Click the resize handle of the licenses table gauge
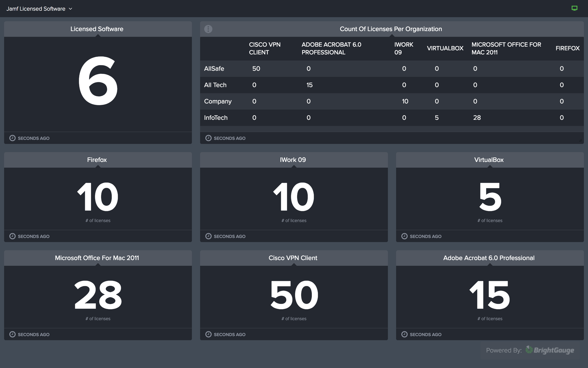 [x=580, y=140]
